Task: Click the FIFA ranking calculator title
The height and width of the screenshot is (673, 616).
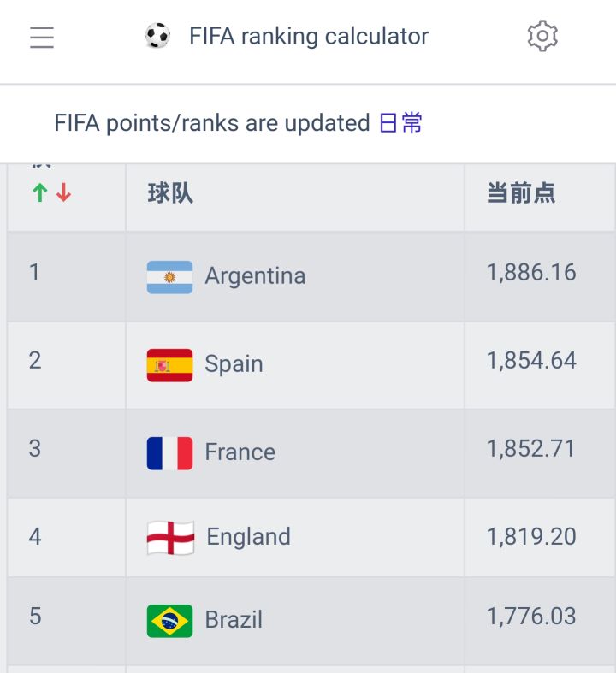Action: click(x=309, y=37)
